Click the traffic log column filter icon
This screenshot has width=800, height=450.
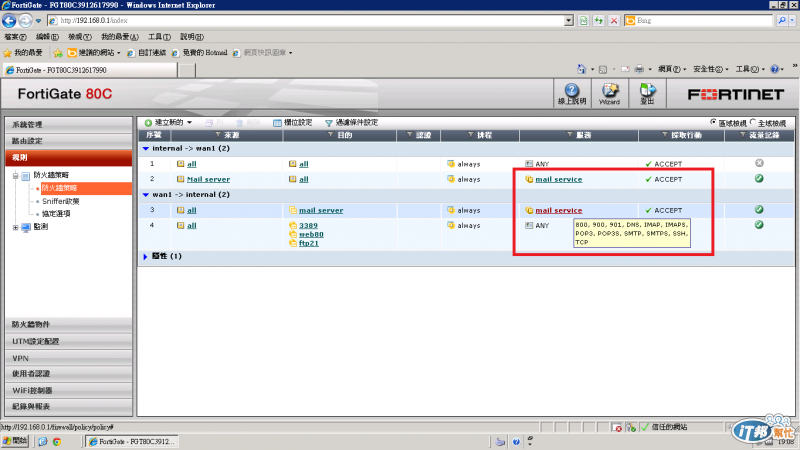tap(743, 135)
